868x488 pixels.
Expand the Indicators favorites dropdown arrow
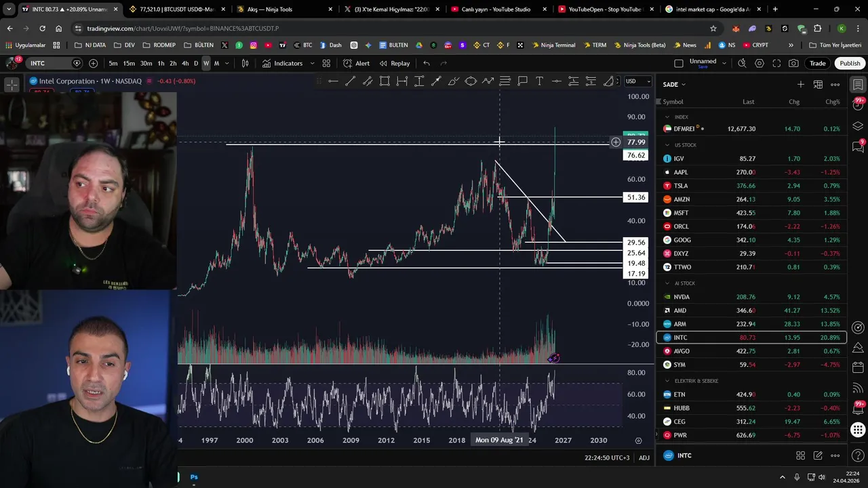(x=312, y=63)
